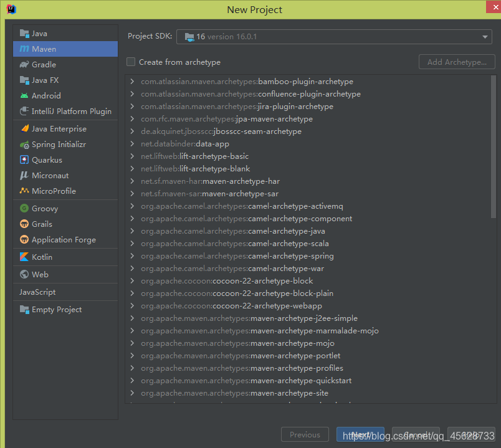Screen dimensions: 501x448
Task: Click the green Groovy icon
Action: click(x=24, y=208)
